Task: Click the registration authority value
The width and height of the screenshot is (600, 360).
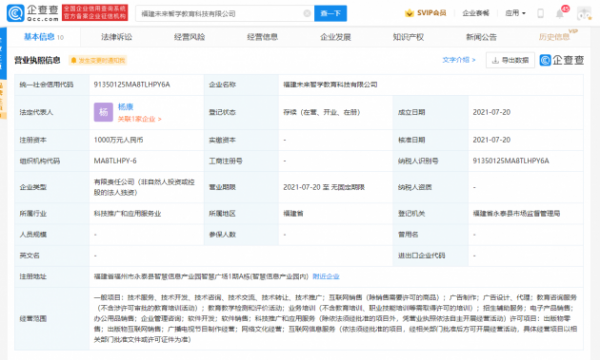Action: [x=516, y=213]
